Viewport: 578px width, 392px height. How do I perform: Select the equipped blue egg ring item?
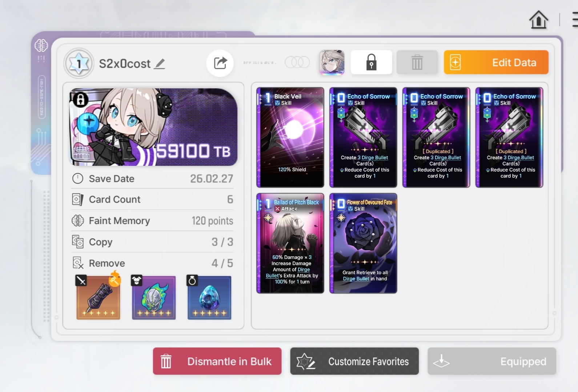209,298
